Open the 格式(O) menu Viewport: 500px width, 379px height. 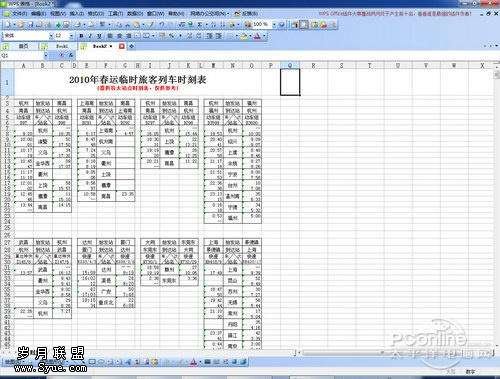96,14
